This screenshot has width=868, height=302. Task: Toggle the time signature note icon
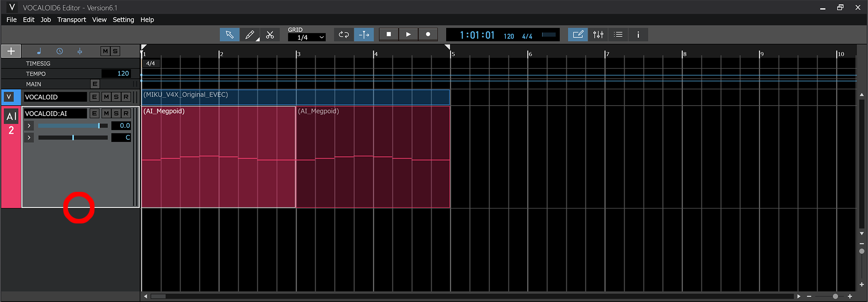[39, 51]
